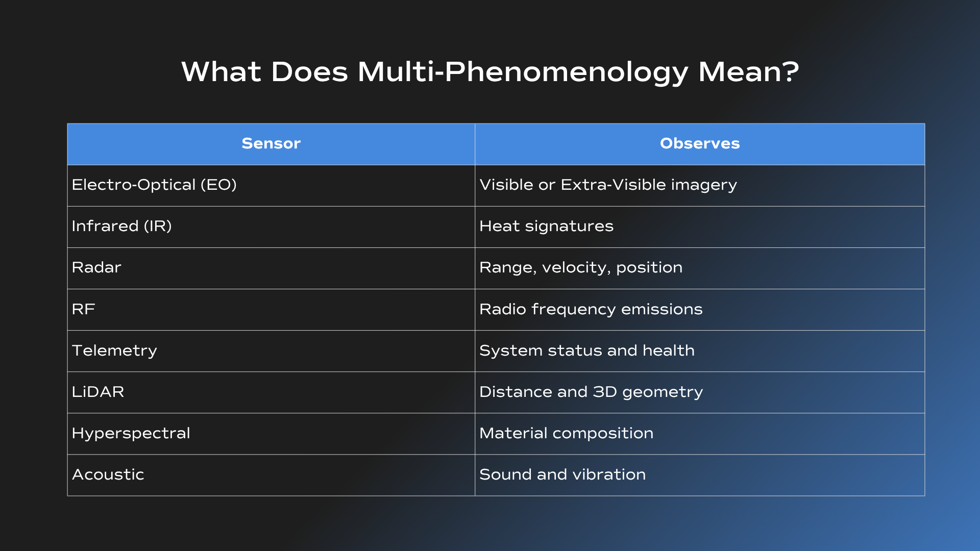Click the word 'Multi-Phenomenology' in the title
The height and width of the screenshot is (551, 980).
[523, 72]
